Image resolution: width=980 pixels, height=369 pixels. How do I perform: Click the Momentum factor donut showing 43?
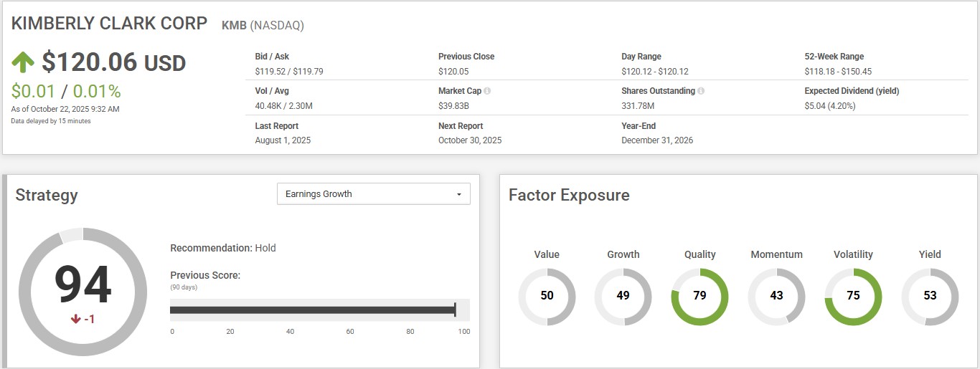776,296
